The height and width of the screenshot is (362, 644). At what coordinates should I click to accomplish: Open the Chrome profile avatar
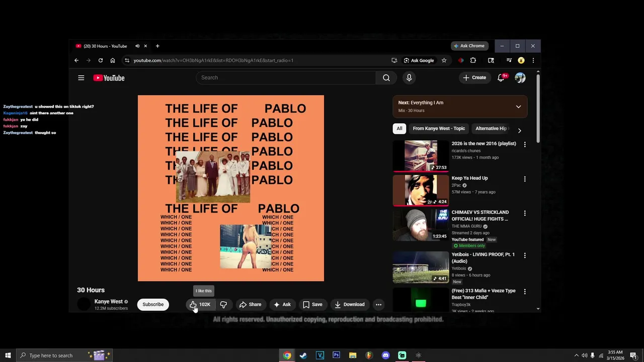tap(521, 60)
